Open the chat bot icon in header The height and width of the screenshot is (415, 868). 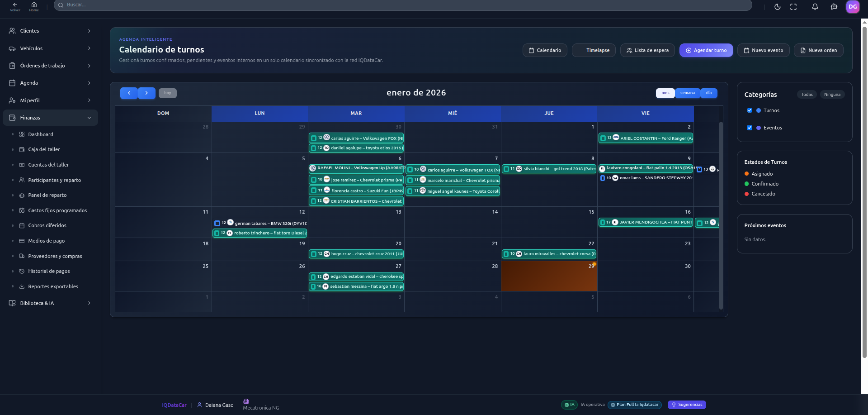834,7
